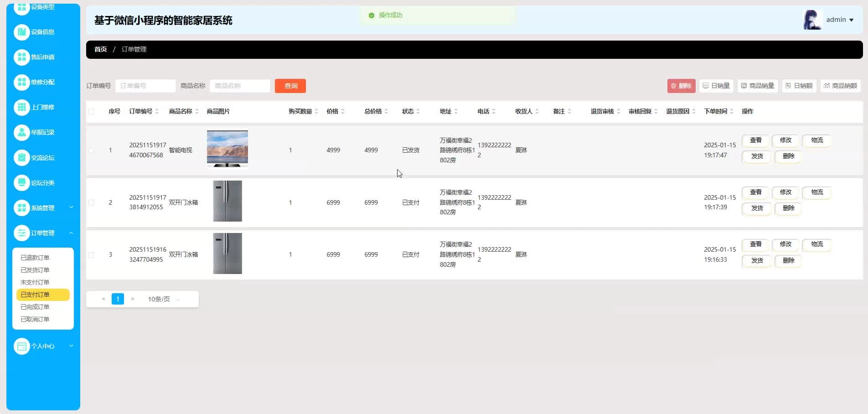Image resolution: width=868 pixels, height=414 pixels.
Task: Go to the next page arrow
Action: pos(133,299)
